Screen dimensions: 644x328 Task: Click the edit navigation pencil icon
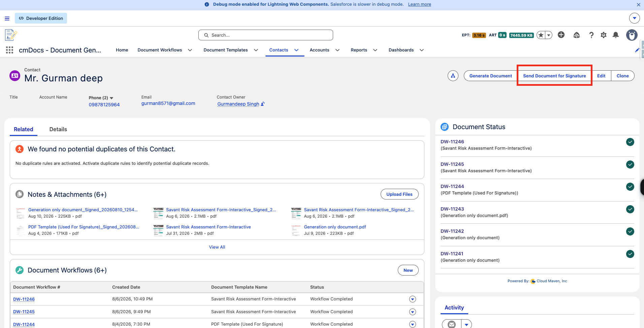(x=637, y=50)
